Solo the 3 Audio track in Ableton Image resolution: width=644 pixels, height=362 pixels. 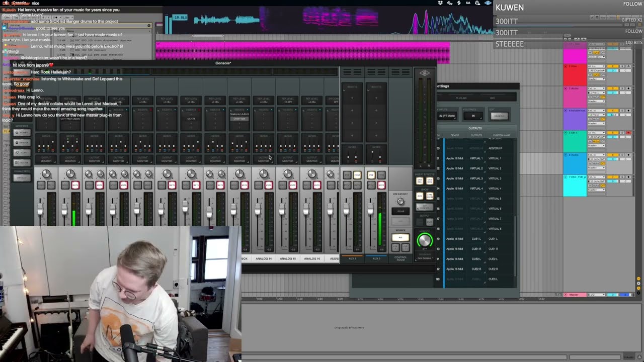point(622,88)
